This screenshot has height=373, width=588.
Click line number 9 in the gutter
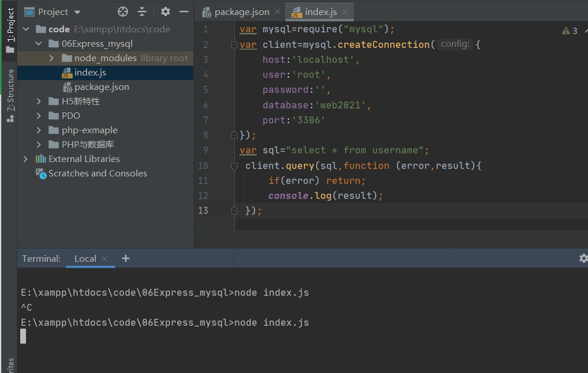(205, 150)
